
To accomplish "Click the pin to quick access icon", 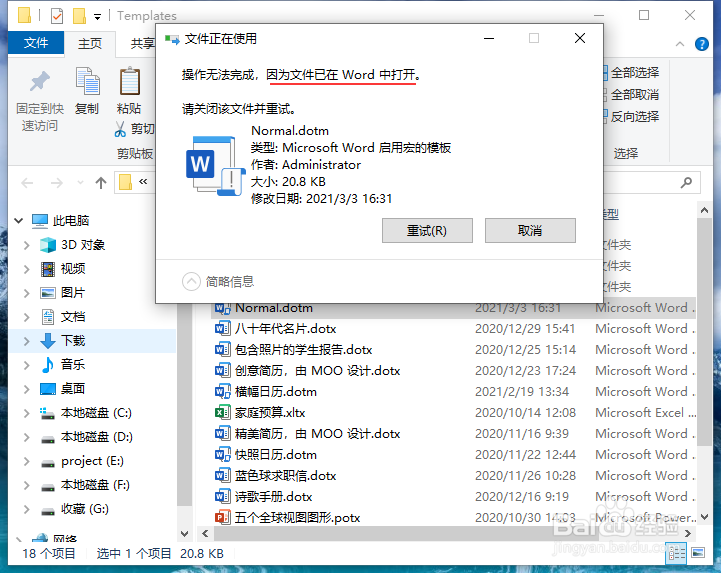I will (x=40, y=81).
